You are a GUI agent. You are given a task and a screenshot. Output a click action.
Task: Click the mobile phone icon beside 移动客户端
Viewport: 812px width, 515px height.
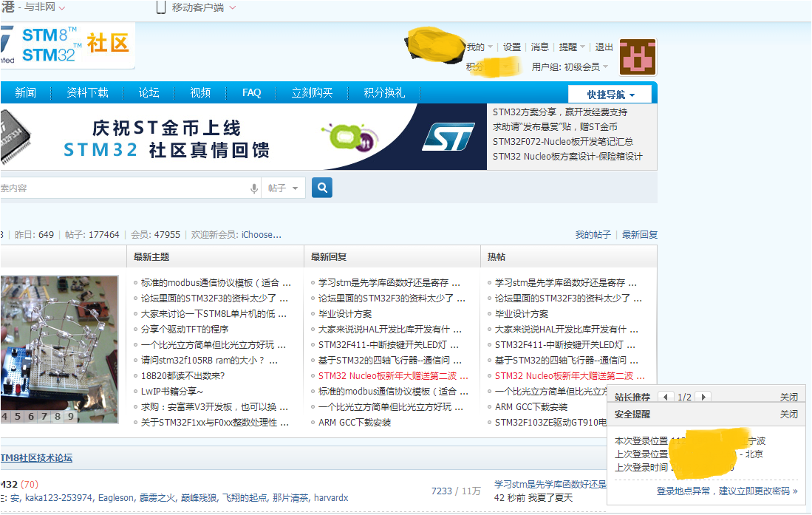tap(161, 7)
